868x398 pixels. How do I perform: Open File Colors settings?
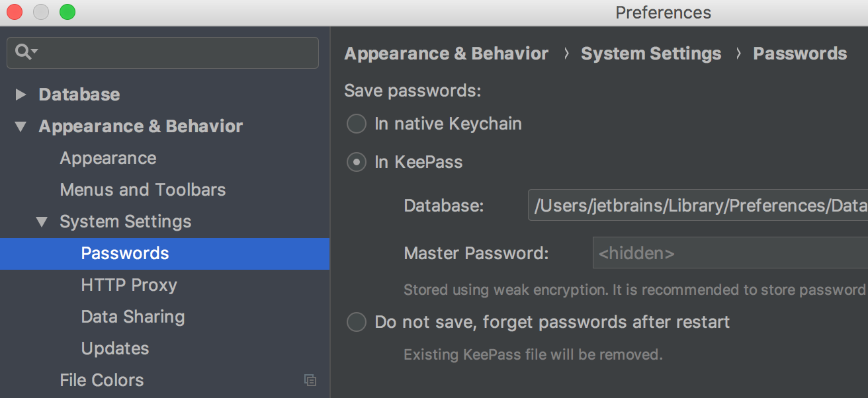click(102, 380)
